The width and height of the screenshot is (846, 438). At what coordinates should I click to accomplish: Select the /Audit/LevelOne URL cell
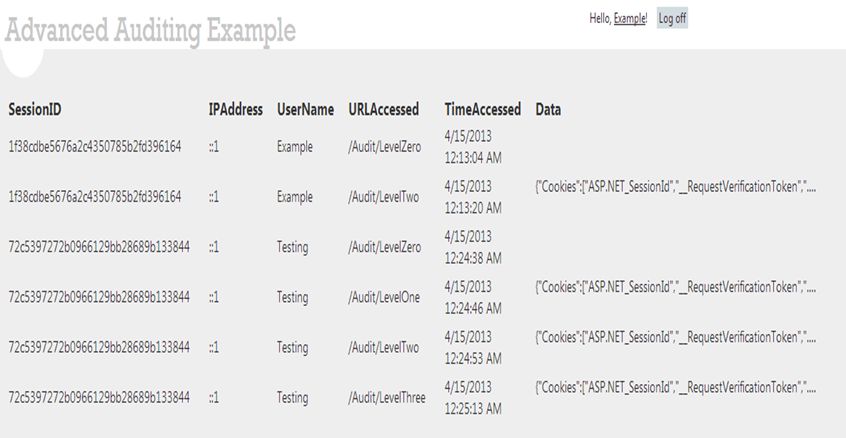[383, 297]
